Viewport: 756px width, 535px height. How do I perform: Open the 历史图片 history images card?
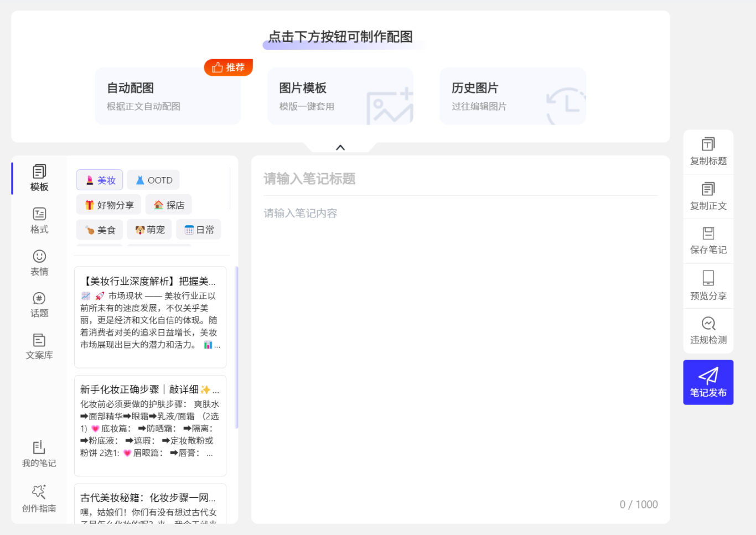point(512,96)
